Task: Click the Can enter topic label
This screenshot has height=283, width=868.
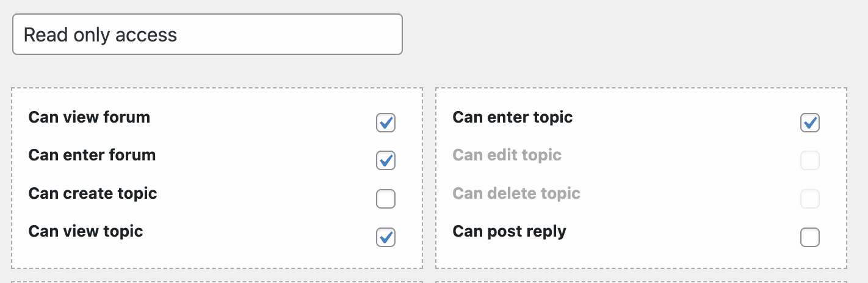Action: point(513,117)
